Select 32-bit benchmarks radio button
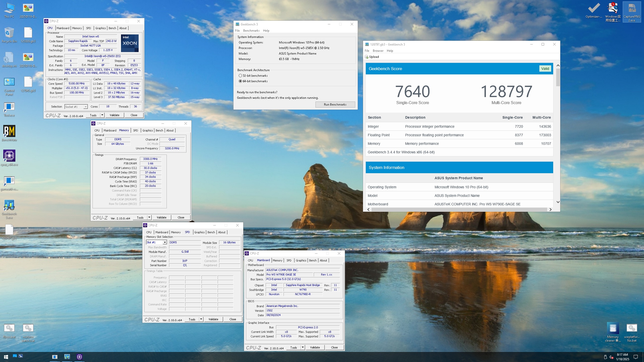Screen dimensions: 644x362 pos(240,76)
